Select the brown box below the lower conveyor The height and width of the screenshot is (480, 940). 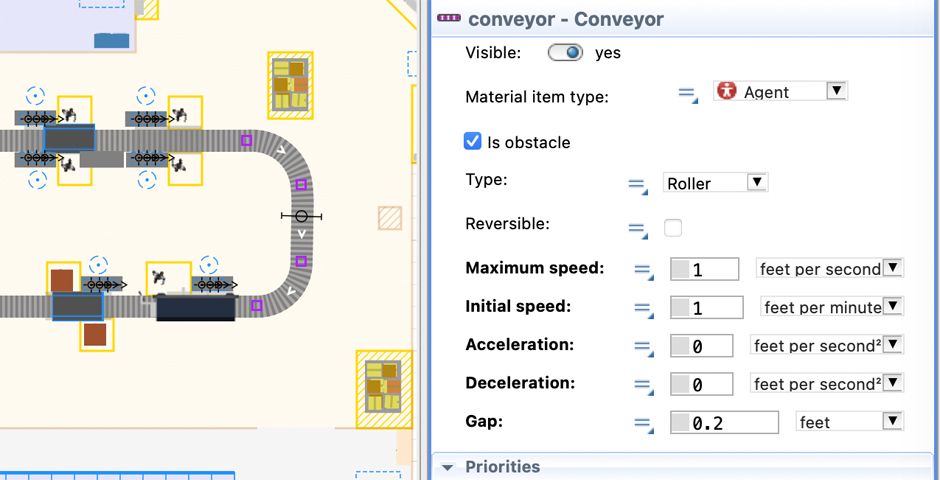pos(95,335)
